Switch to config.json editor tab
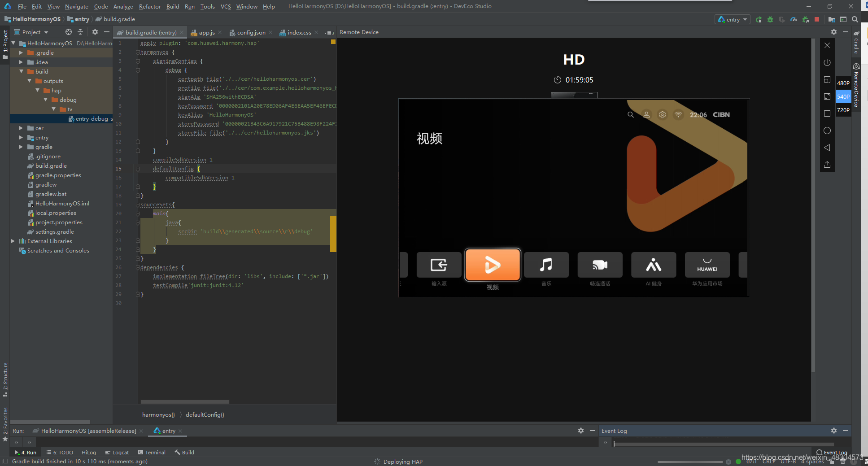 click(251, 33)
